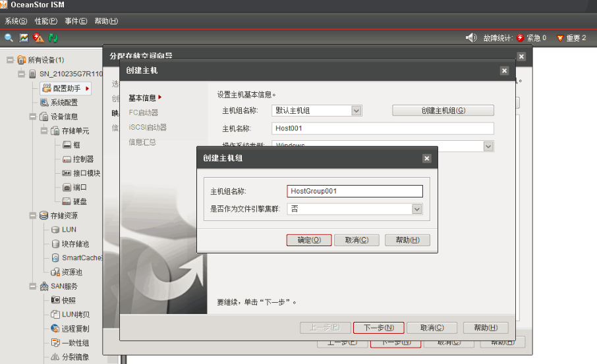Collapse the SN_210235G7R110 device node
Viewport: 597px width, 364px height.
click(22, 74)
